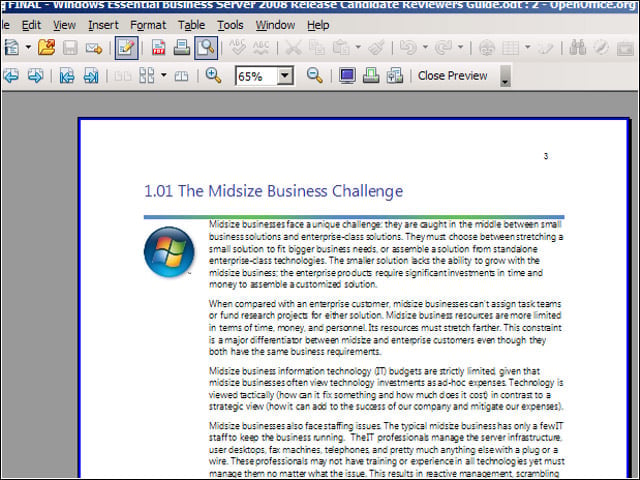Toggle Full Screen monitor icon

tap(347, 76)
